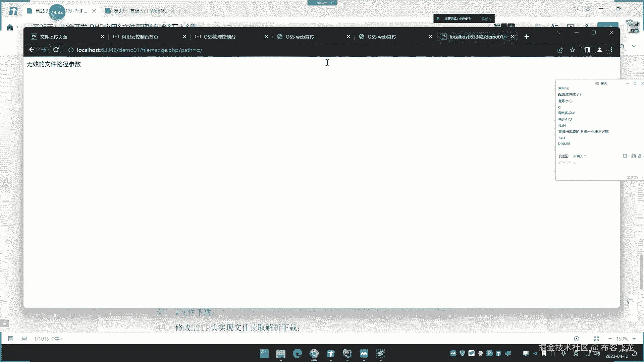Screen dimensions: 644x362
Task: Click the share page icon
Action: pyautogui.click(x=560, y=50)
